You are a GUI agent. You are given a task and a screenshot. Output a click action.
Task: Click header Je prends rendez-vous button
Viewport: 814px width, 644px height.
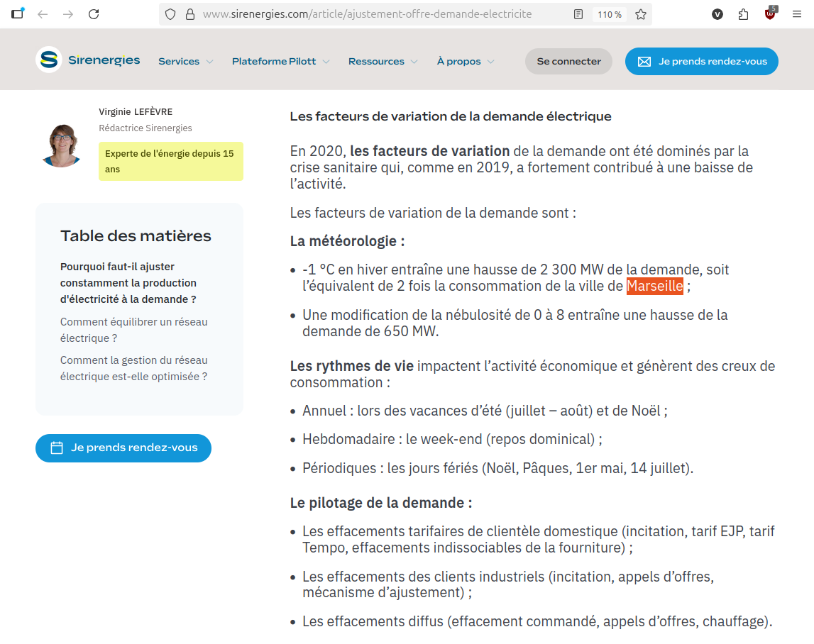point(701,62)
